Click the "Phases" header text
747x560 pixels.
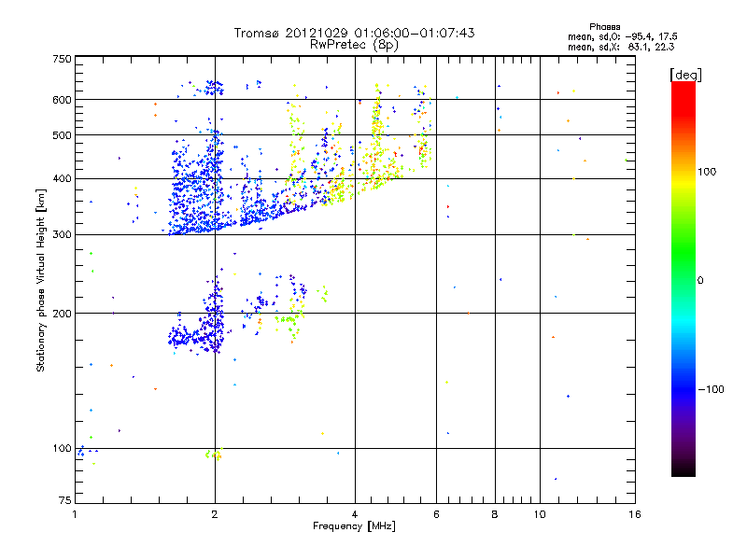click(x=604, y=27)
